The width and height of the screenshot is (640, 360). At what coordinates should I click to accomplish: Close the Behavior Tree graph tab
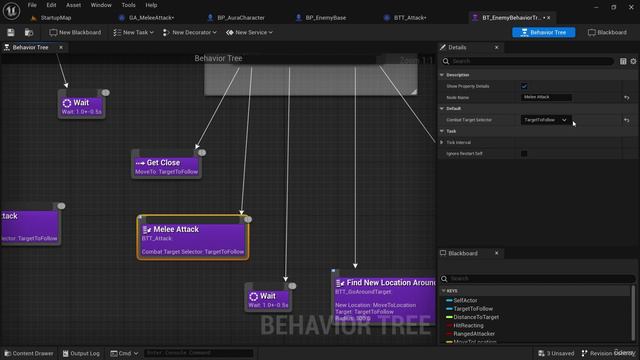click(x=61, y=47)
